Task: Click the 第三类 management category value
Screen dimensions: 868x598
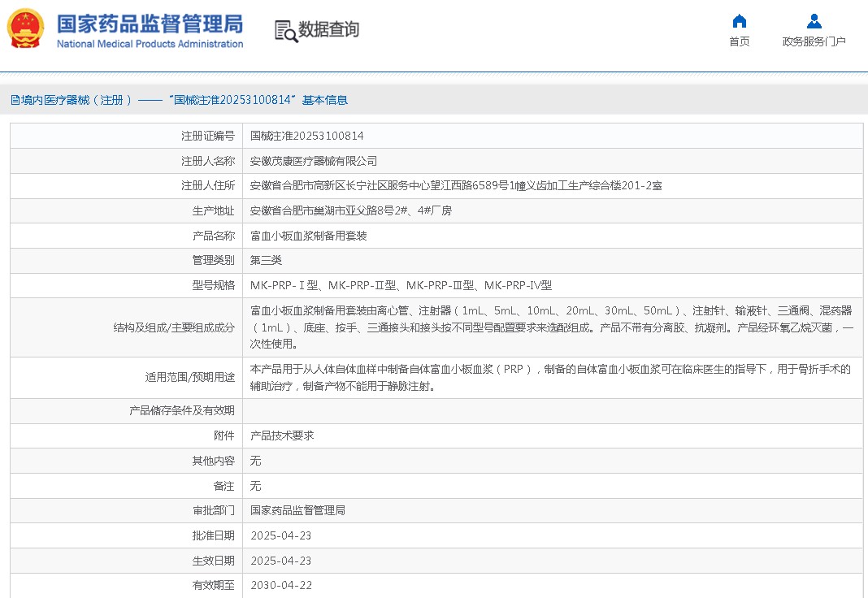Action: click(266, 261)
